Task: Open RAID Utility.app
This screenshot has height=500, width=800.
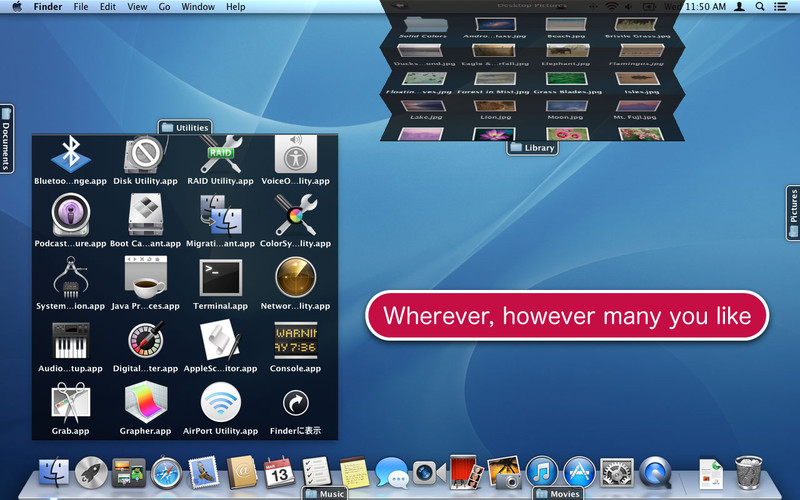Action: pyautogui.click(x=220, y=154)
